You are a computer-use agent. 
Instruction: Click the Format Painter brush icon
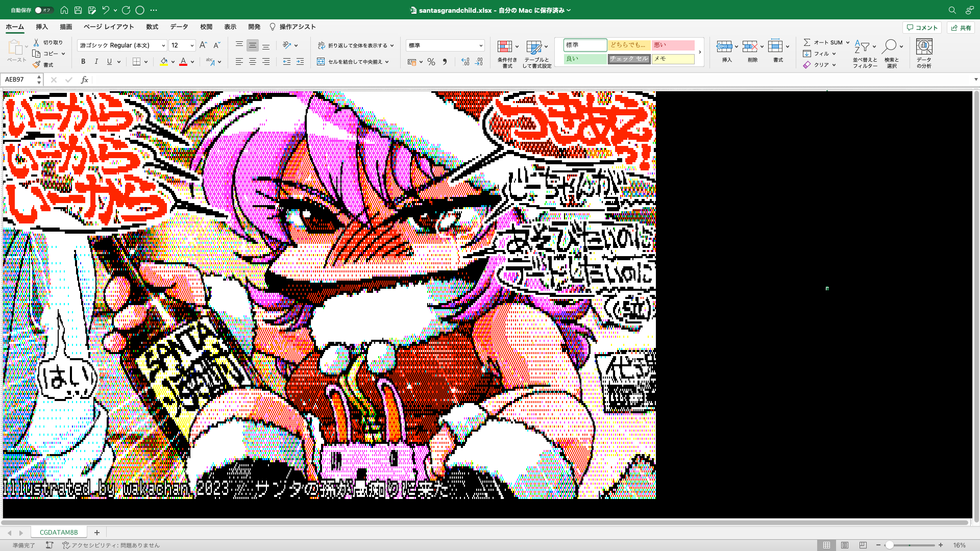pyautogui.click(x=36, y=65)
